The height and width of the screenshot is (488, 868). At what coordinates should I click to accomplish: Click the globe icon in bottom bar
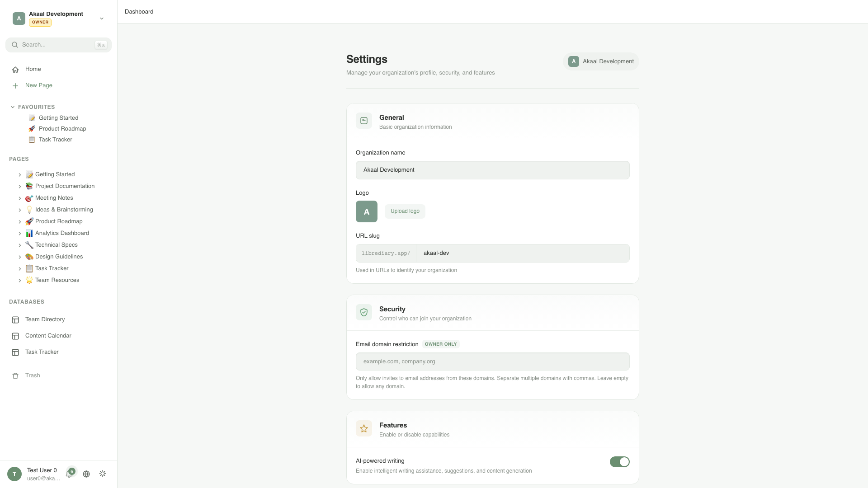[86, 474]
